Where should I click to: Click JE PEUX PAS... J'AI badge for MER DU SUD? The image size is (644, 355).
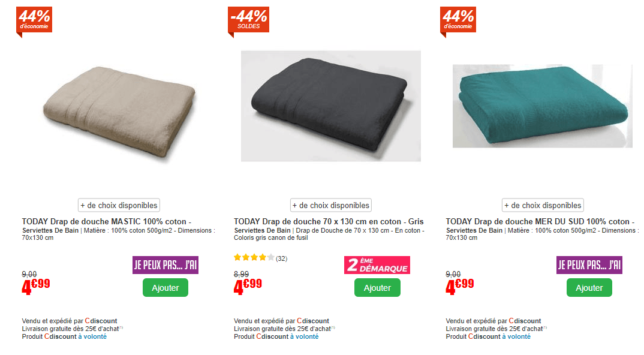point(589,265)
